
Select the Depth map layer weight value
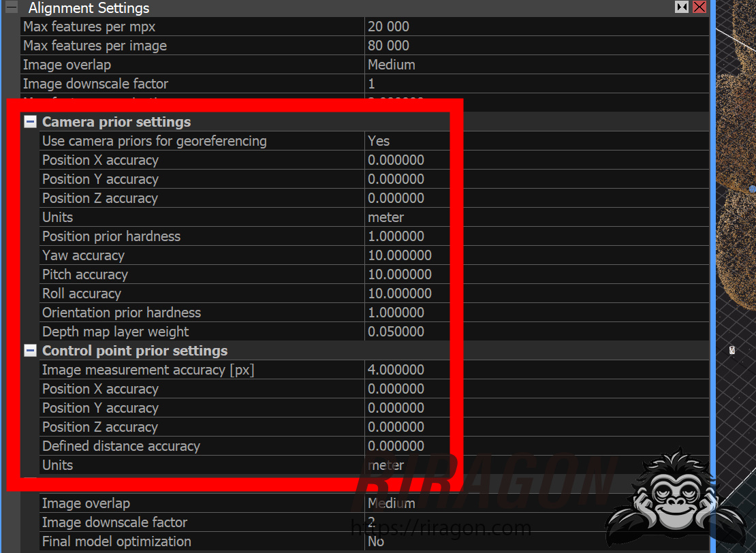coord(407,332)
